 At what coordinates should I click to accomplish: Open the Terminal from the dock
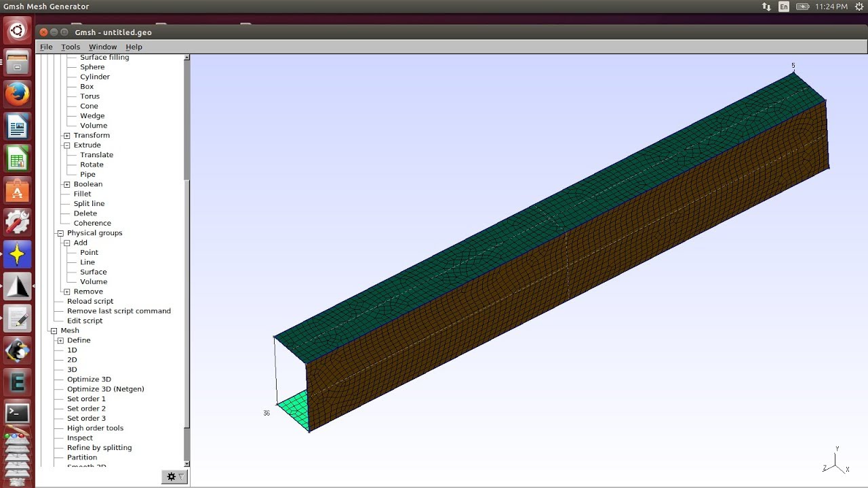(17, 413)
